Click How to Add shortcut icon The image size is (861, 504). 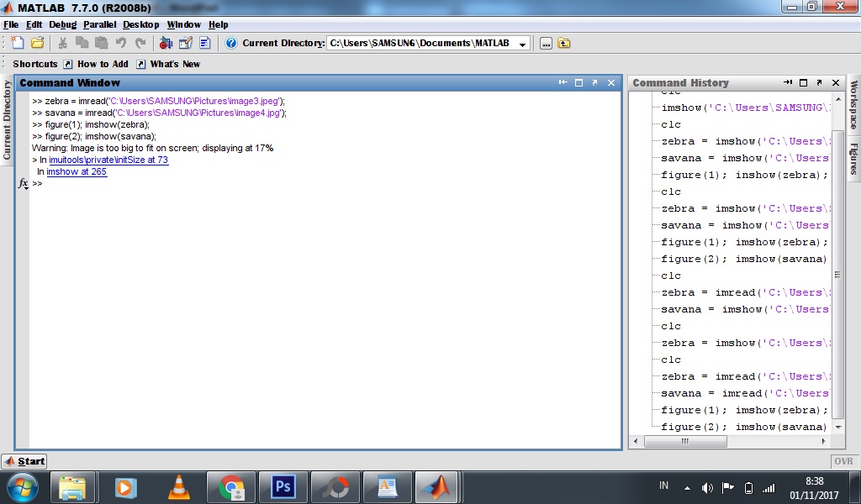coord(67,64)
